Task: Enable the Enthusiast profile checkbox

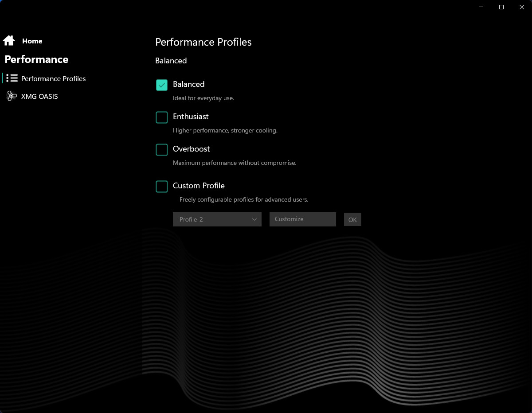Action: pyautogui.click(x=162, y=117)
